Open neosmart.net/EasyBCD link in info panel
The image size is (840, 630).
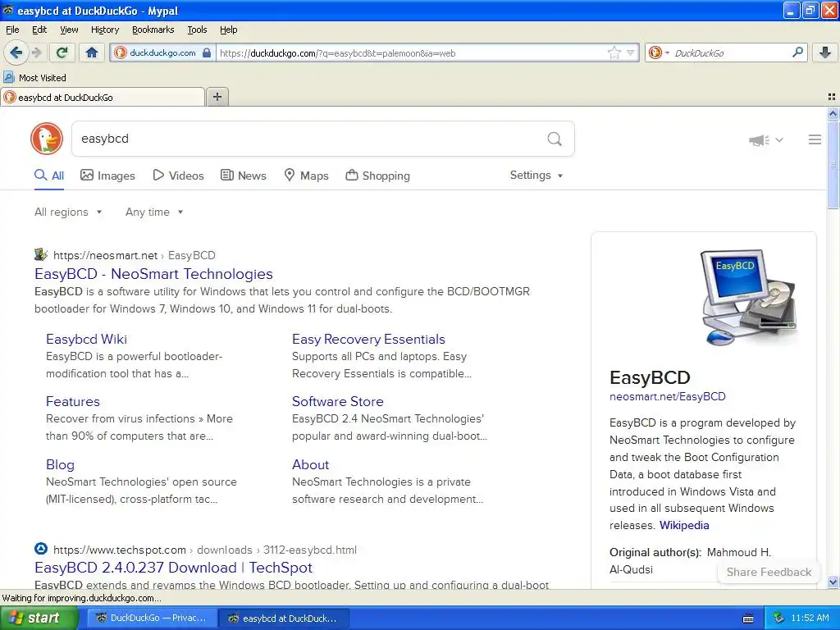668,396
